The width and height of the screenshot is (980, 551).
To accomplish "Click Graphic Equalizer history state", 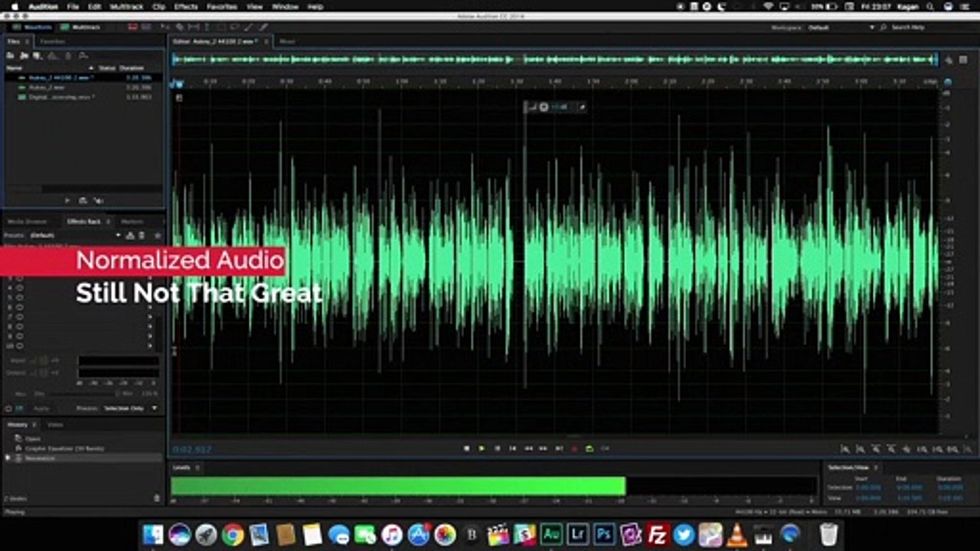I will (64, 448).
